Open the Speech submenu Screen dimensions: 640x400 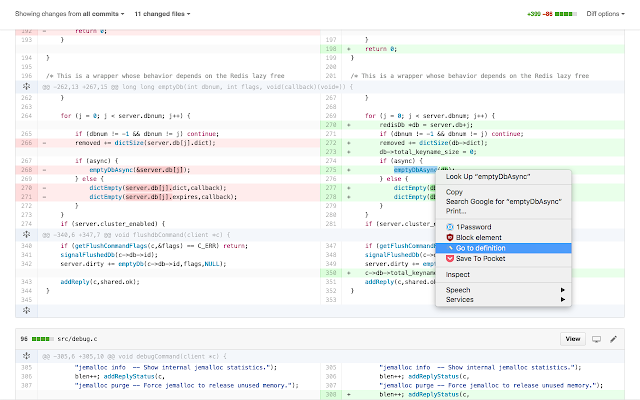point(503,290)
